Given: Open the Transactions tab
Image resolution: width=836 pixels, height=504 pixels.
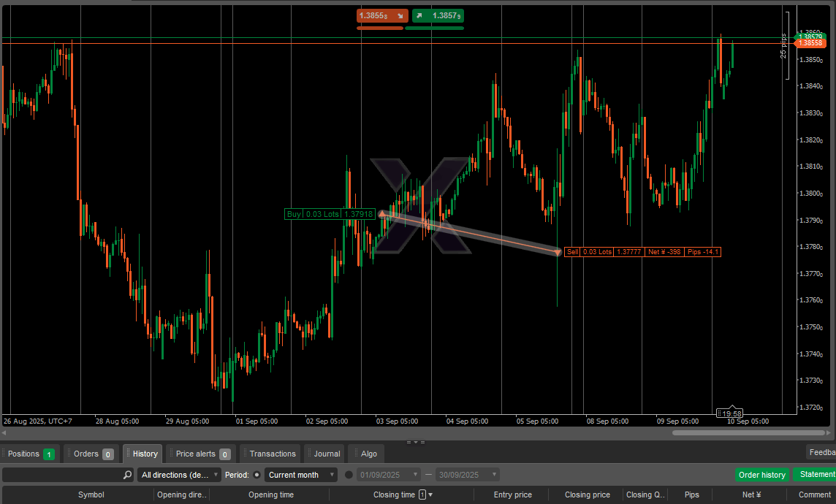Looking at the screenshot, I should (270, 454).
